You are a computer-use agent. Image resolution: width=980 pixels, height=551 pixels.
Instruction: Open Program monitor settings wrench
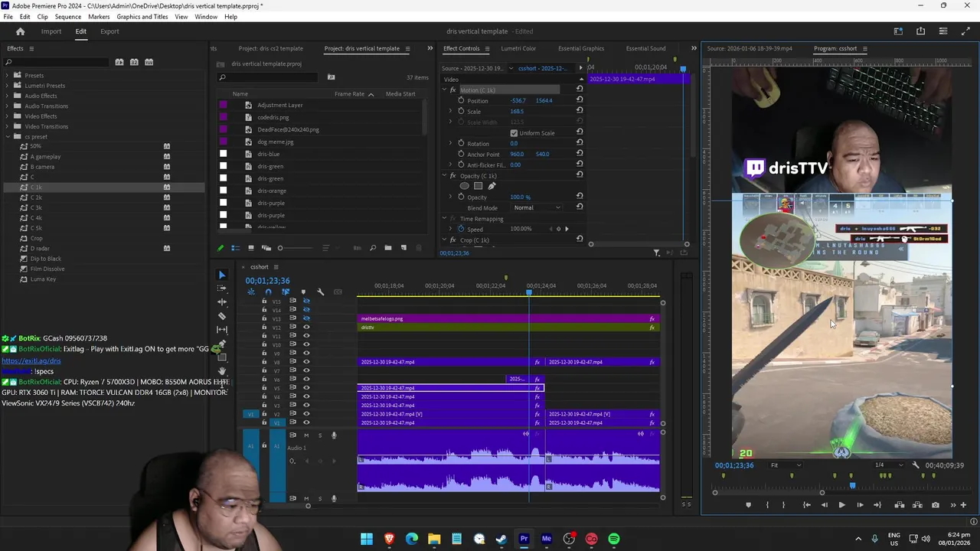pyautogui.click(x=916, y=465)
